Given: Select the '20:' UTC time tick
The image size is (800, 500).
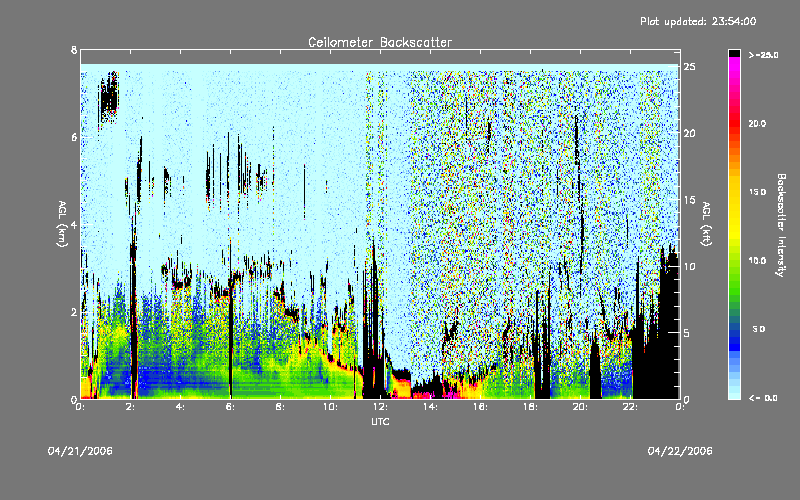Looking at the screenshot, I should (x=580, y=407).
